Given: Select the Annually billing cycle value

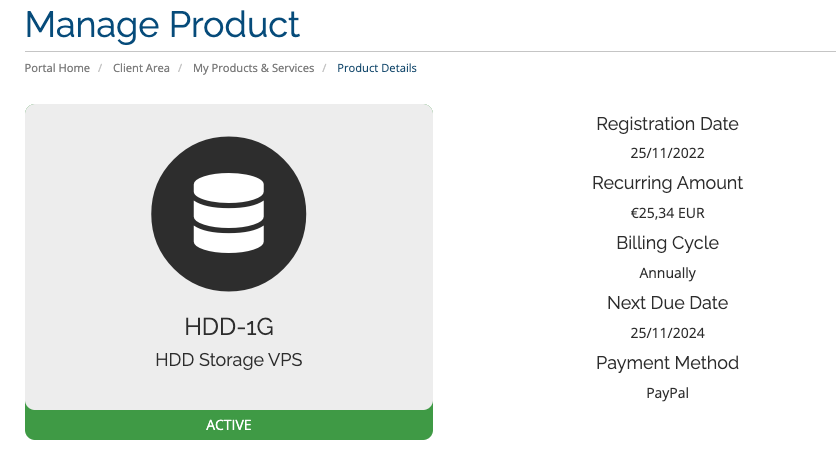Looking at the screenshot, I should [667, 273].
